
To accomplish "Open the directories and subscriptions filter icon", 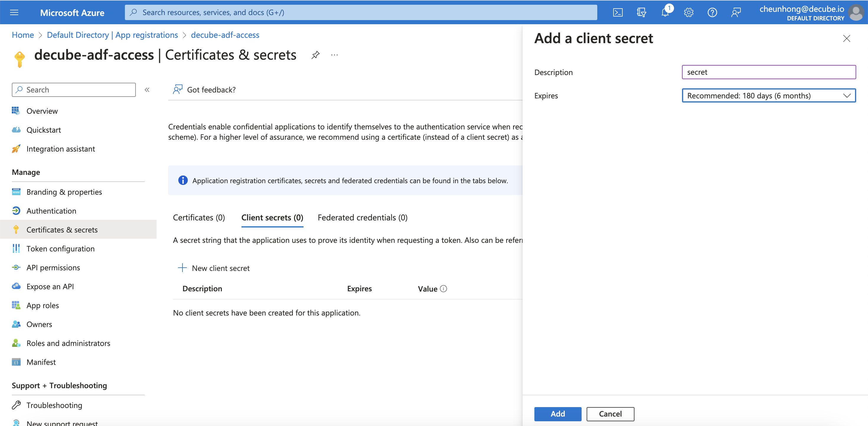I will pyautogui.click(x=641, y=12).
